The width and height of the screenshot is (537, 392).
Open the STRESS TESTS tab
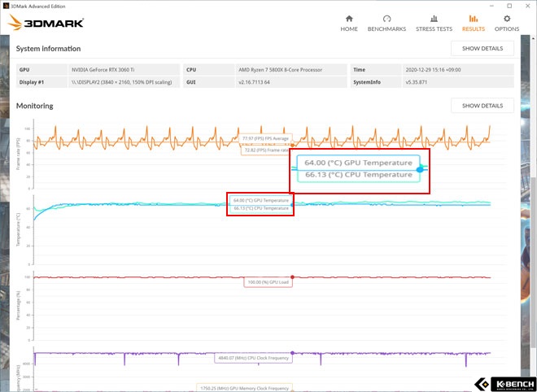[434, 24]
